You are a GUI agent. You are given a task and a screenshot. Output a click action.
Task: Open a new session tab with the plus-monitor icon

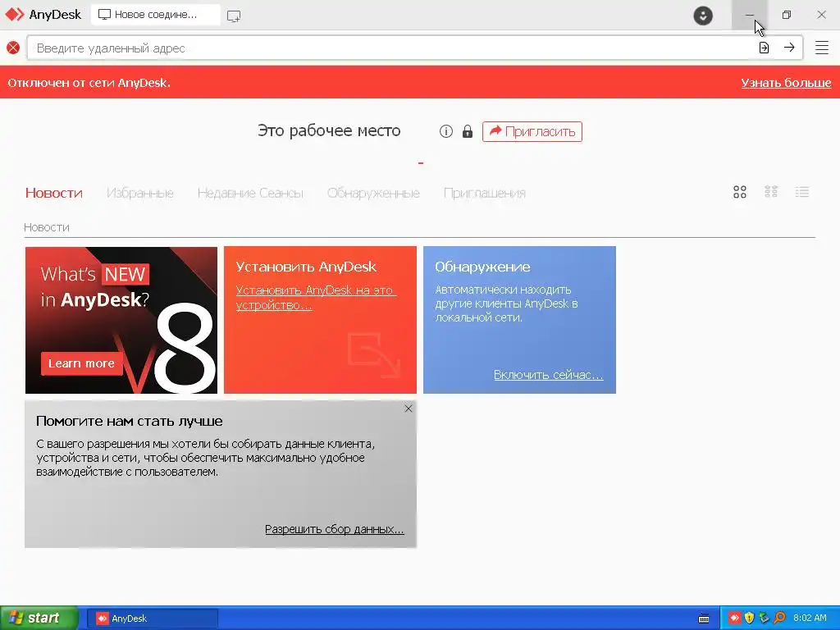(234, 16)
